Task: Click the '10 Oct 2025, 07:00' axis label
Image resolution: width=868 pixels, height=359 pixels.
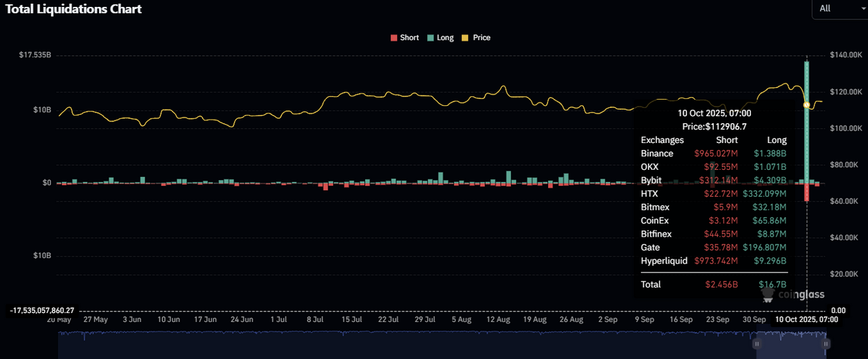Action: (806, 320)
